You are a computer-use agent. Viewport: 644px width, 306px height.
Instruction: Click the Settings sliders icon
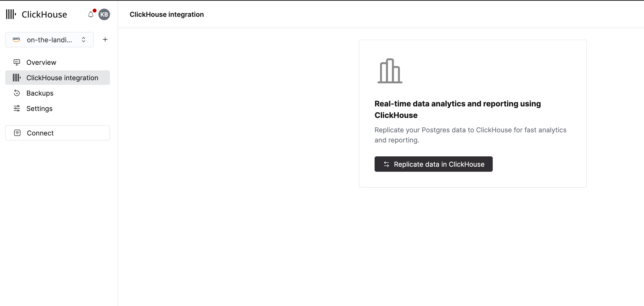[17, 108]
